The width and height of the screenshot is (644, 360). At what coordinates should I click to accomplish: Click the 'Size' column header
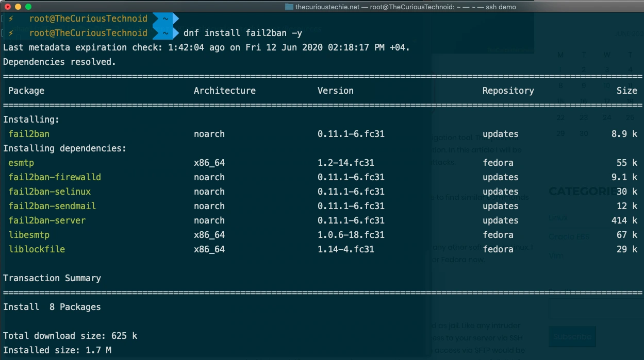coord(627,91)
